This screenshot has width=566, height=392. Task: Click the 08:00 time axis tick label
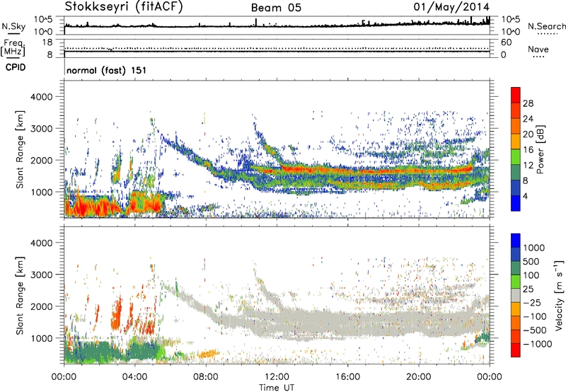tap(206, 377)
